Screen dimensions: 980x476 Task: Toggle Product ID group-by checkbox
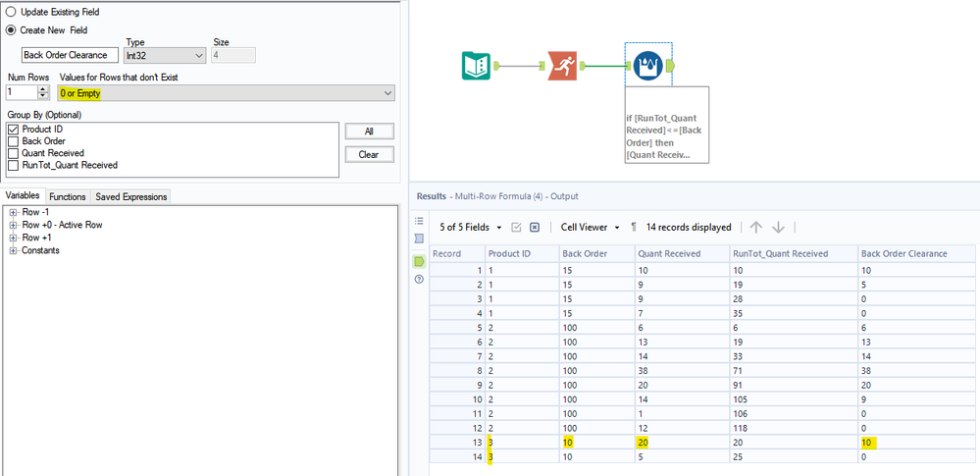pyautogui.click(x=14, y=129)
